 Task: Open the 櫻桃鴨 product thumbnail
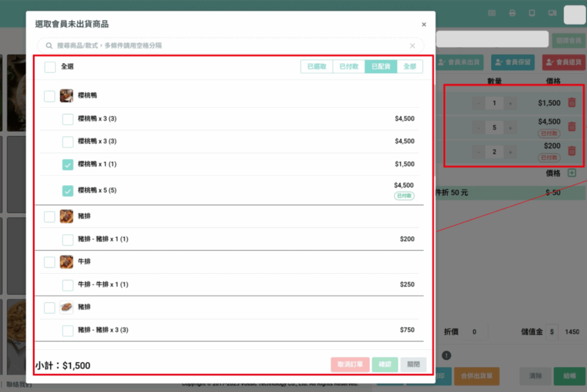[x=66, y=96]
